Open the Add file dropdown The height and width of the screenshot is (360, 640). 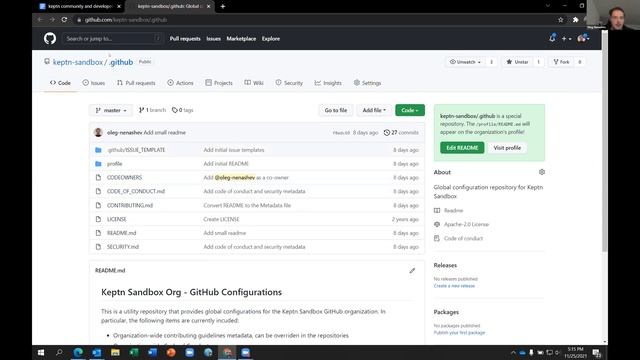pos(374,110)
